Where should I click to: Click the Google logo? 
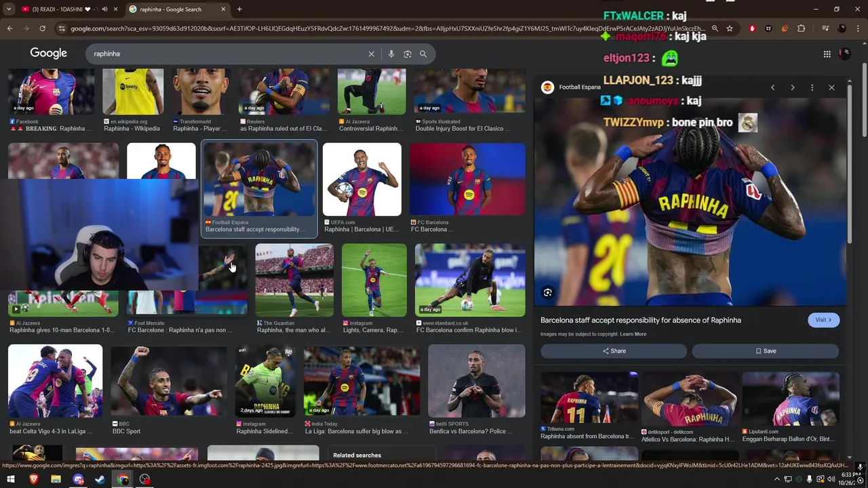[x=48, y=54]
